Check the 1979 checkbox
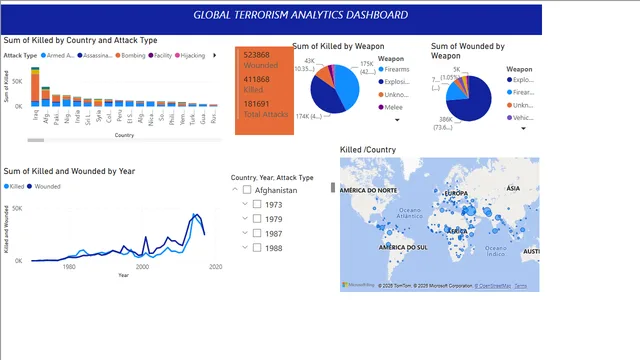 click(x=257, y=219)
